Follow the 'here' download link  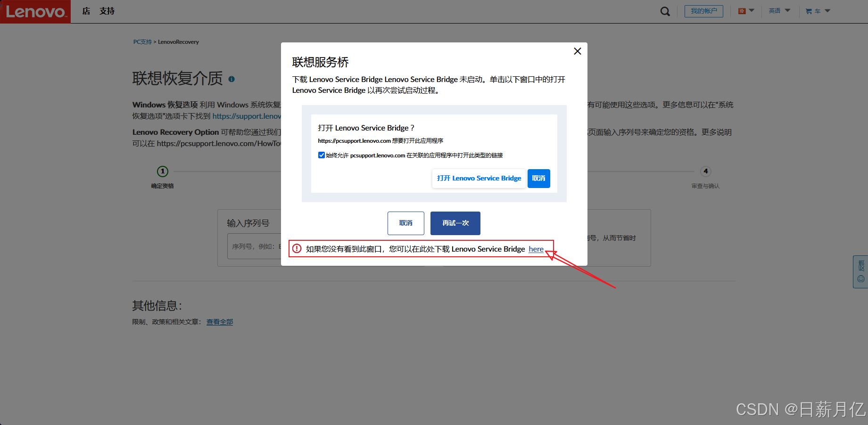536,249
